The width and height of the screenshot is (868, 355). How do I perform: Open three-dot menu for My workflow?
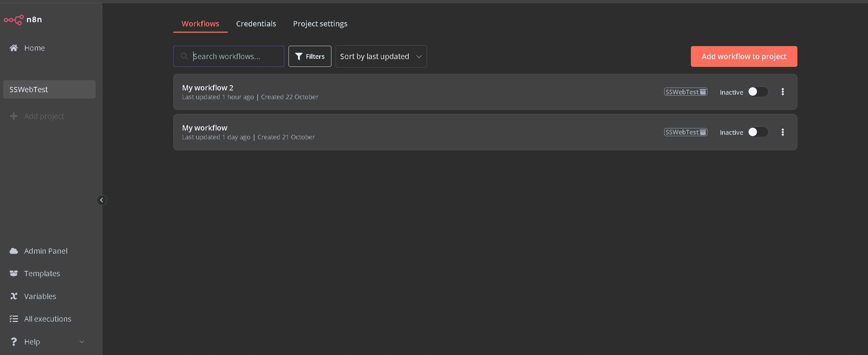[x=783, y=132]
